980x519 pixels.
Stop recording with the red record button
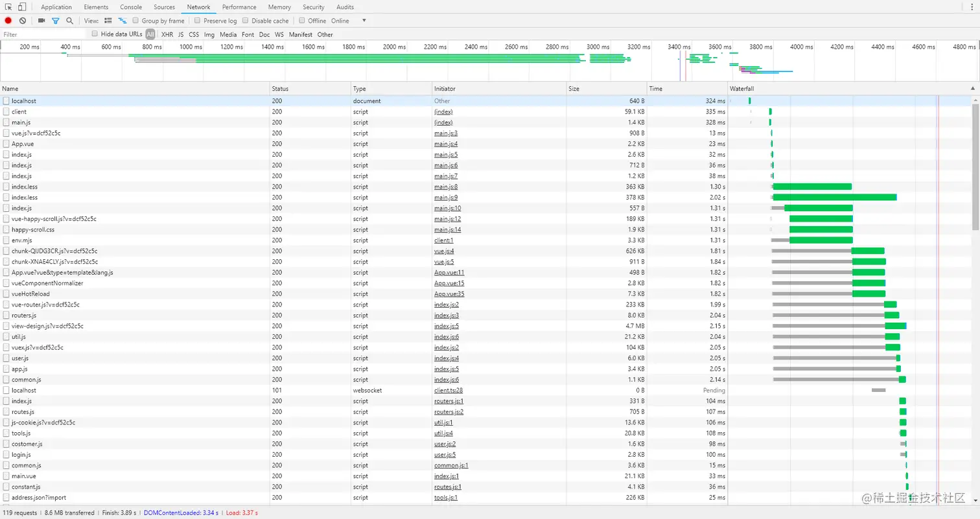point(8,21)
